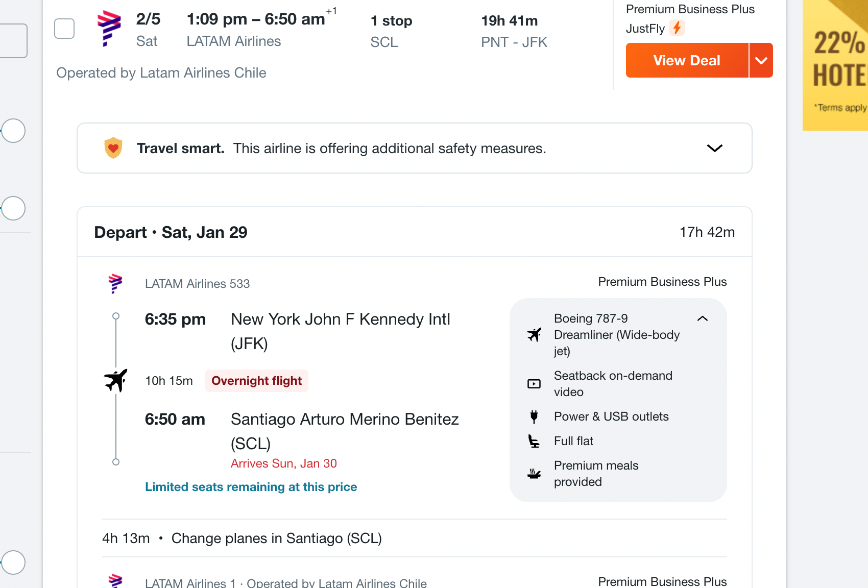Click the View Deal button

(x=687, y=60)
